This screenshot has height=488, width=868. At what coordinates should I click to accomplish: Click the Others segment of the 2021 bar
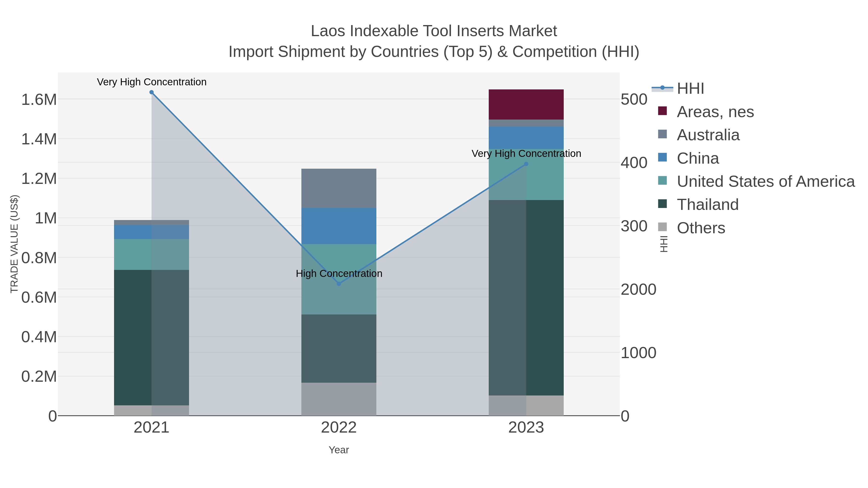point(152,411)
